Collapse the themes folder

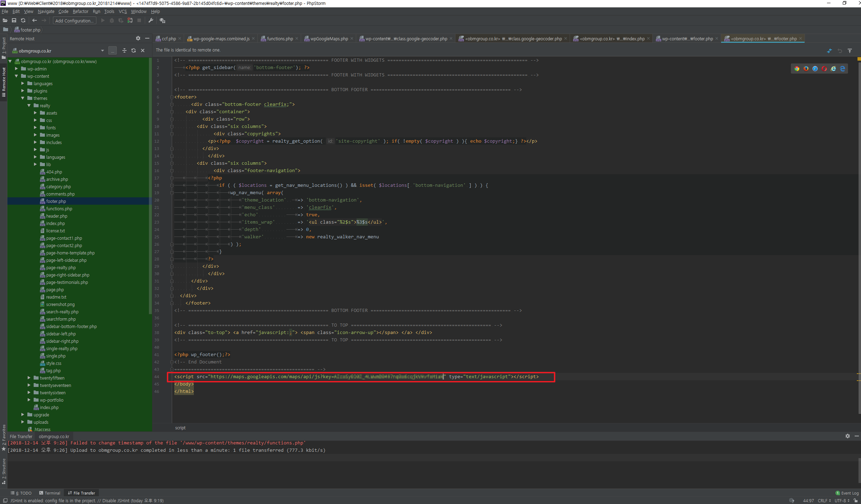23,98
